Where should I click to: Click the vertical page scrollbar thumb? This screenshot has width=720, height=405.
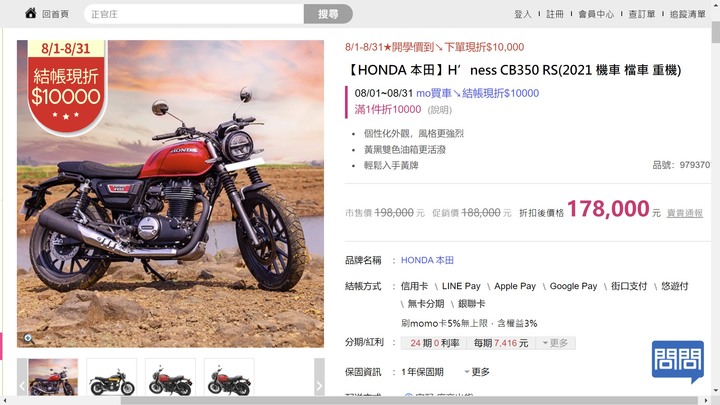click(x=715, y=32)
